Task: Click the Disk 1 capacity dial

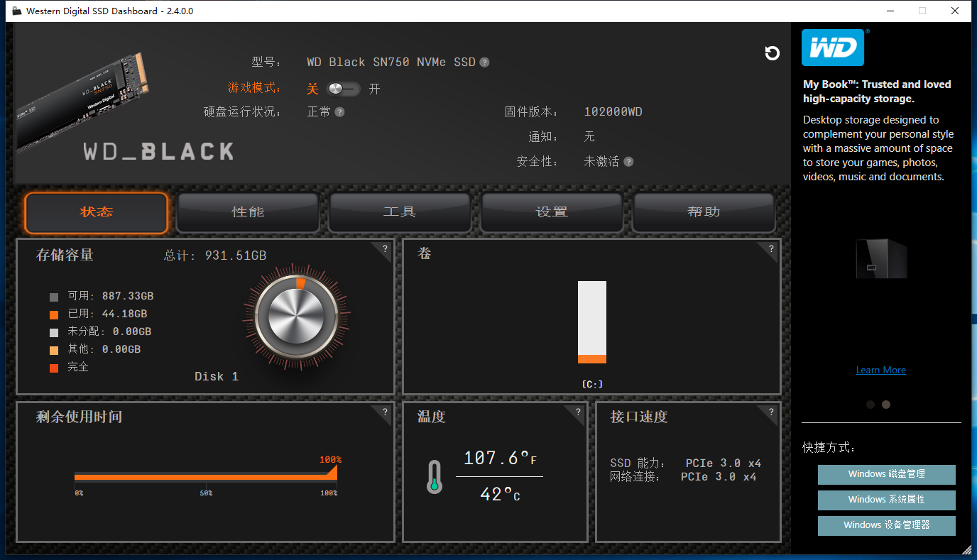Action: click(x=295, y=317)
